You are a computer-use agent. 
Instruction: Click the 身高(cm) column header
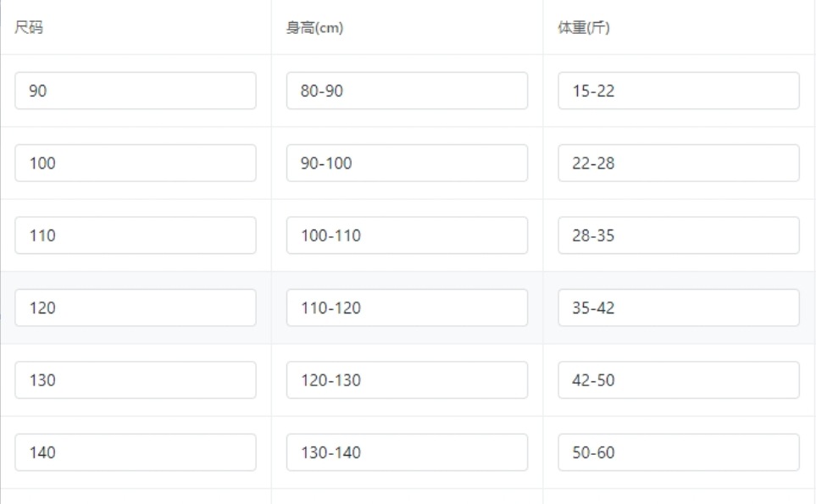[315, 27]
